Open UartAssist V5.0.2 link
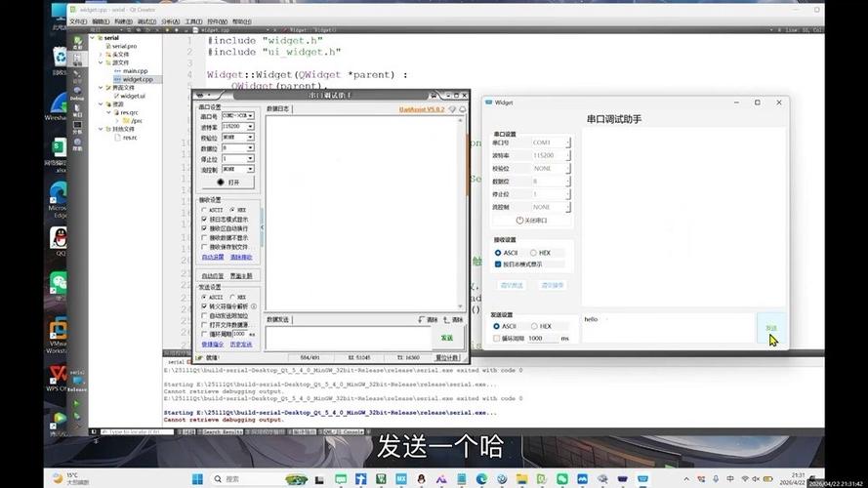868x488 pixels. pos(422,109)
